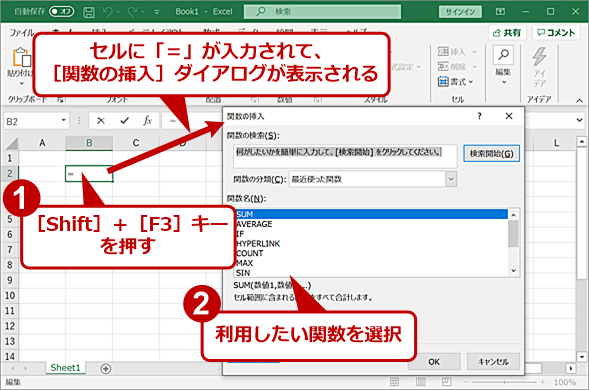Click the Save floppy disk icon
This screenshot has height=390, width=589.
pos(89,12)
